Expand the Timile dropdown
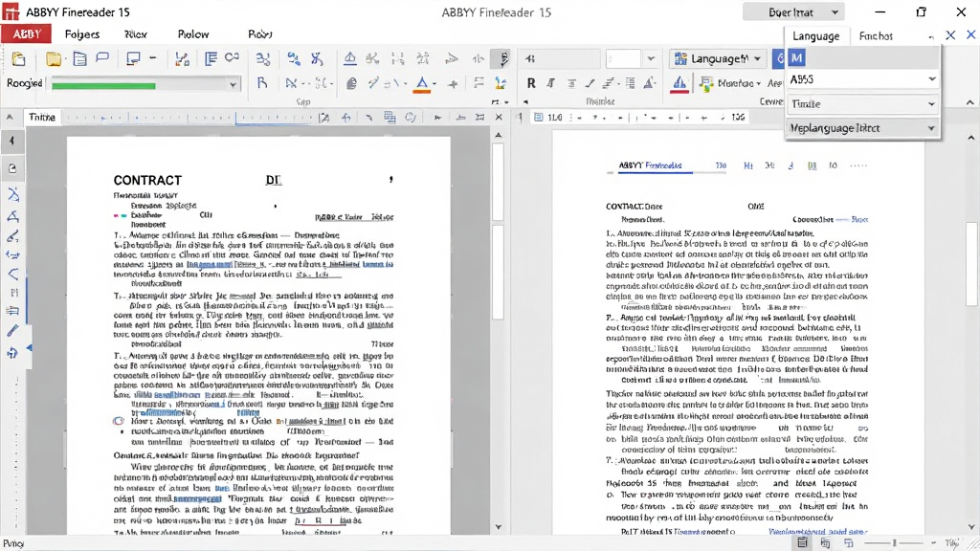This screenshot has width=980, height=551. pyautogui.click(x=862, y=103)
